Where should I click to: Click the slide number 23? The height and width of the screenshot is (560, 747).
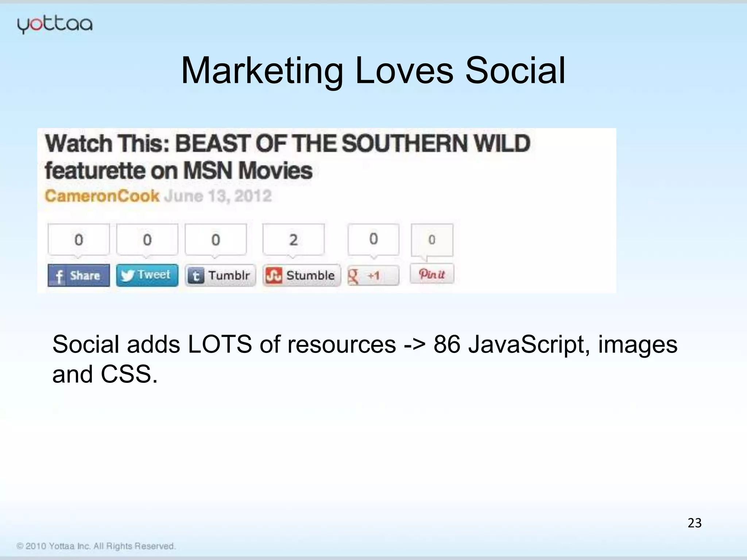click(694, 523)
